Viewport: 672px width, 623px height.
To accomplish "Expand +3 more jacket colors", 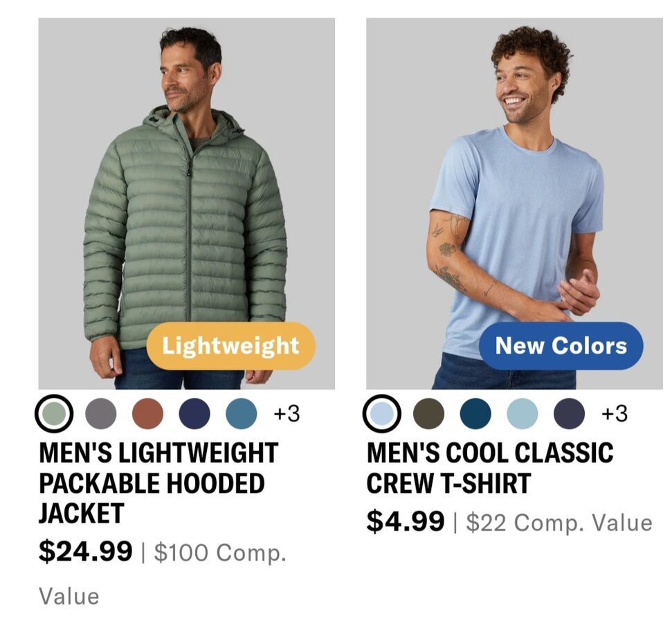I will (x=287, y=414).
